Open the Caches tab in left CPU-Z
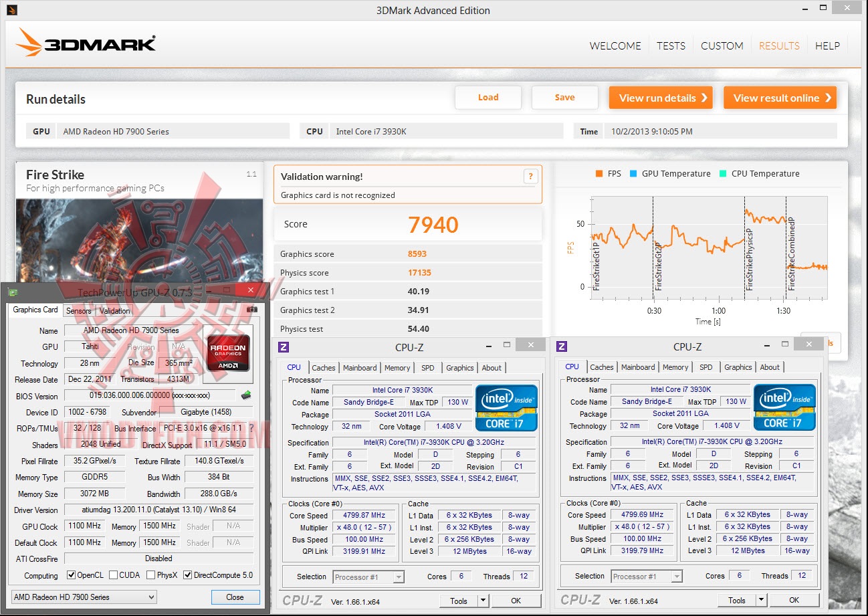868x616 pixels. pos(324,368)
